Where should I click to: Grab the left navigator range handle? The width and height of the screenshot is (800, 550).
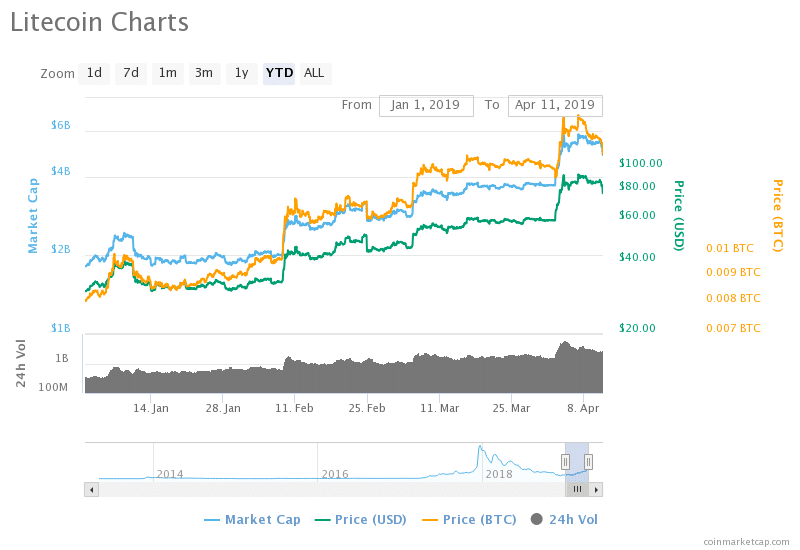565,462
